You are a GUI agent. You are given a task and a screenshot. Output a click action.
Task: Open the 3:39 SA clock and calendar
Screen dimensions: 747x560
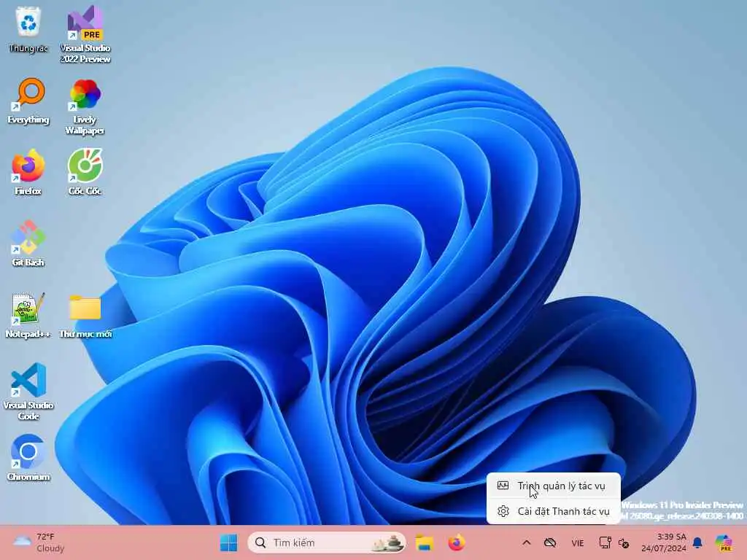coord(664,542)
